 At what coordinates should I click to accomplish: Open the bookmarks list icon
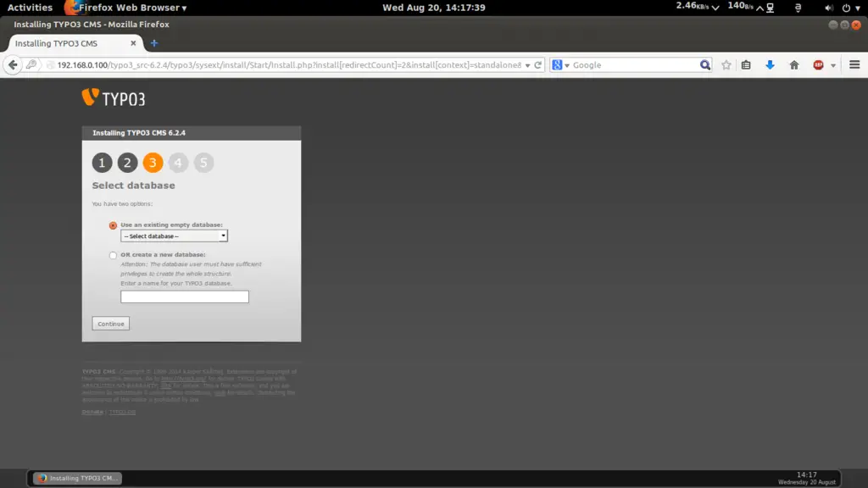tap(746, 64)
